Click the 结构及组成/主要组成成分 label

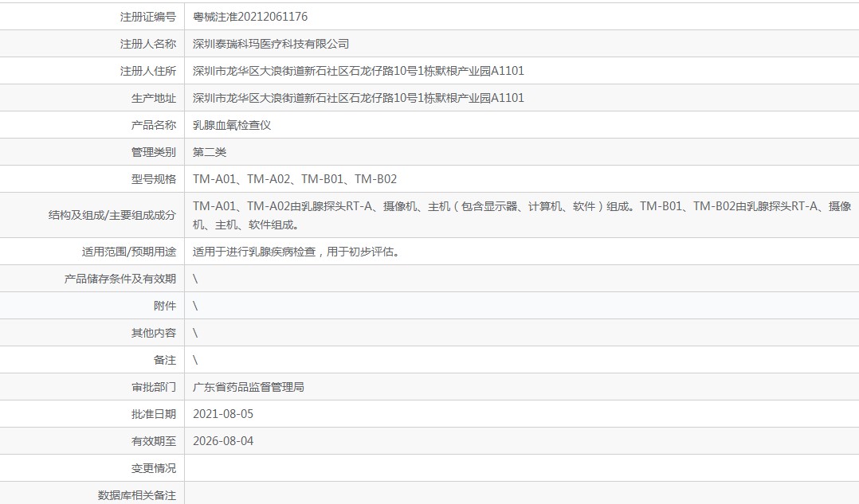pos(112,215)
